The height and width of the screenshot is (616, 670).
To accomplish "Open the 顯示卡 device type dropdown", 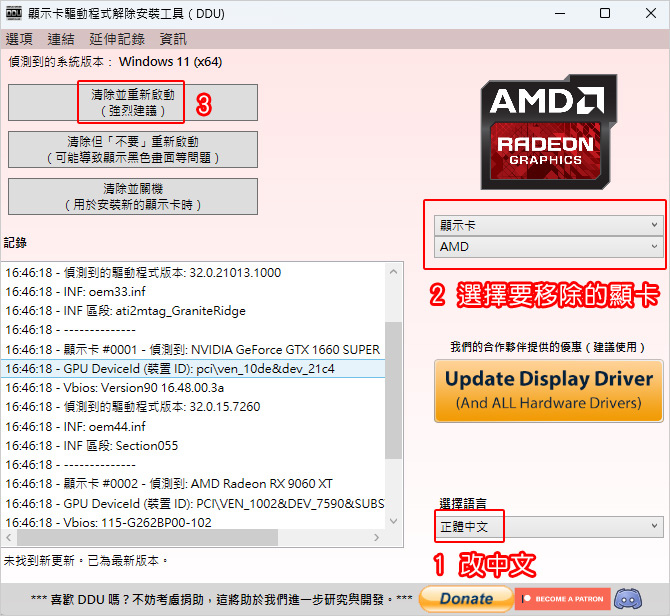I will tap(549, 225).
